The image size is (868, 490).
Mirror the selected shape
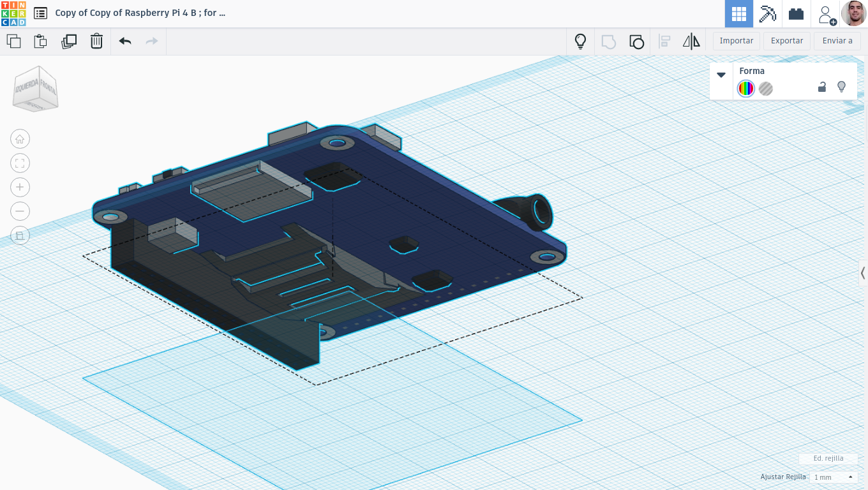coord(691,41)
